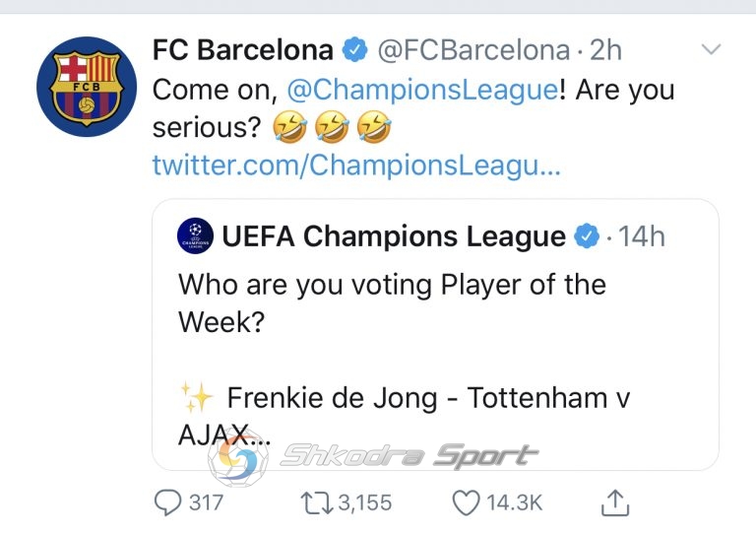
Task: Open the share upload icon
Action: [615, 502]
